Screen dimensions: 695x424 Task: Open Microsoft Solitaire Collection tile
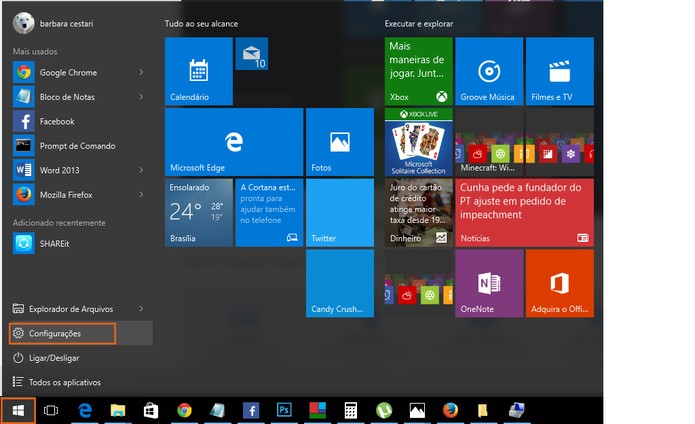[418, 142]
